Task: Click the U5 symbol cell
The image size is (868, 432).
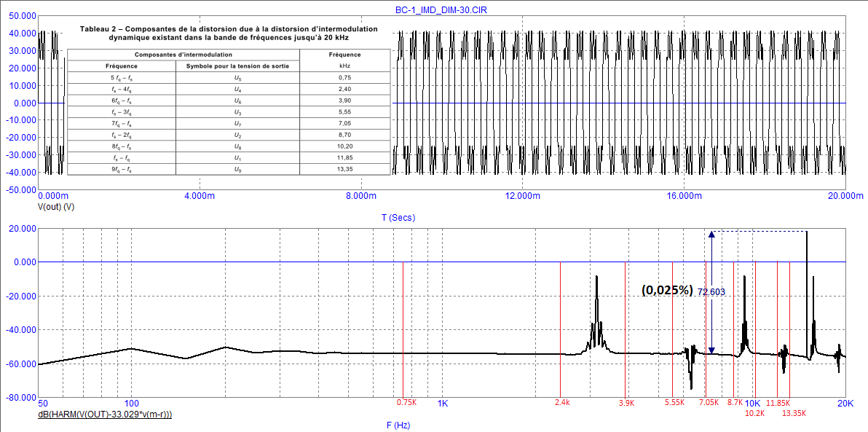Action: pyautogui.click(x=238, y=77)
